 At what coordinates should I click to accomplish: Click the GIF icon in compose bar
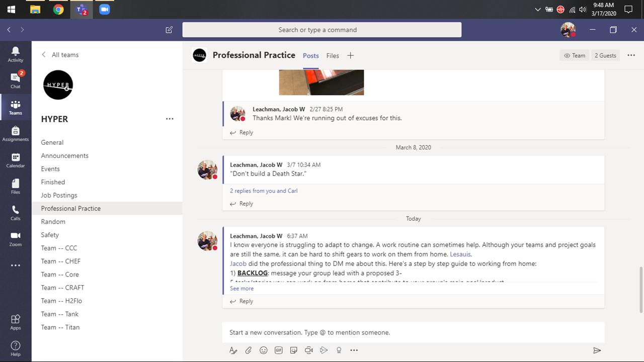[x=278, y=350]
